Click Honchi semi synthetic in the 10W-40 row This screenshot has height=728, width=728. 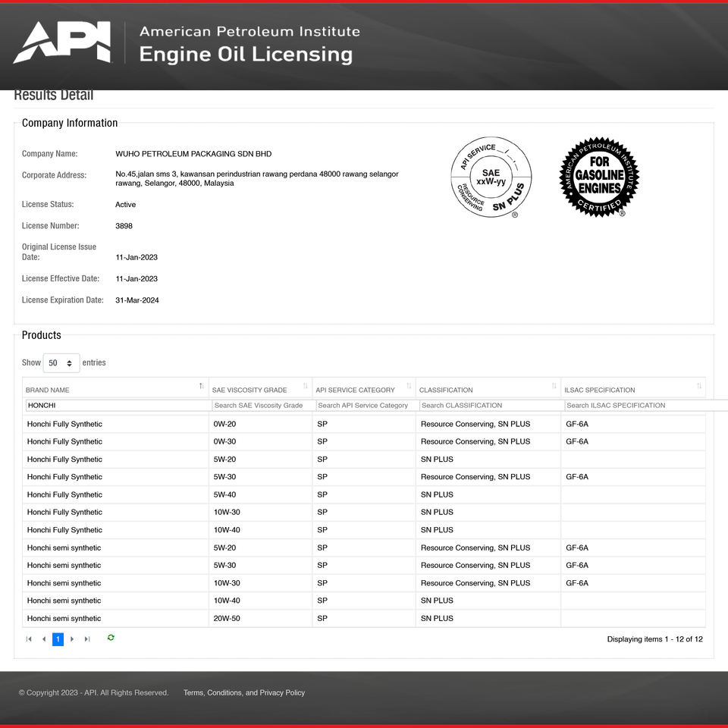64,601
